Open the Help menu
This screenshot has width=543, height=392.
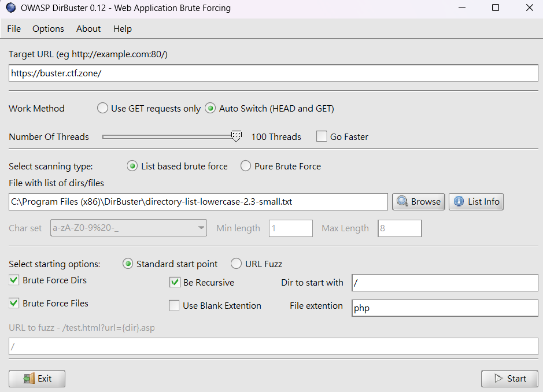(123, 29)
